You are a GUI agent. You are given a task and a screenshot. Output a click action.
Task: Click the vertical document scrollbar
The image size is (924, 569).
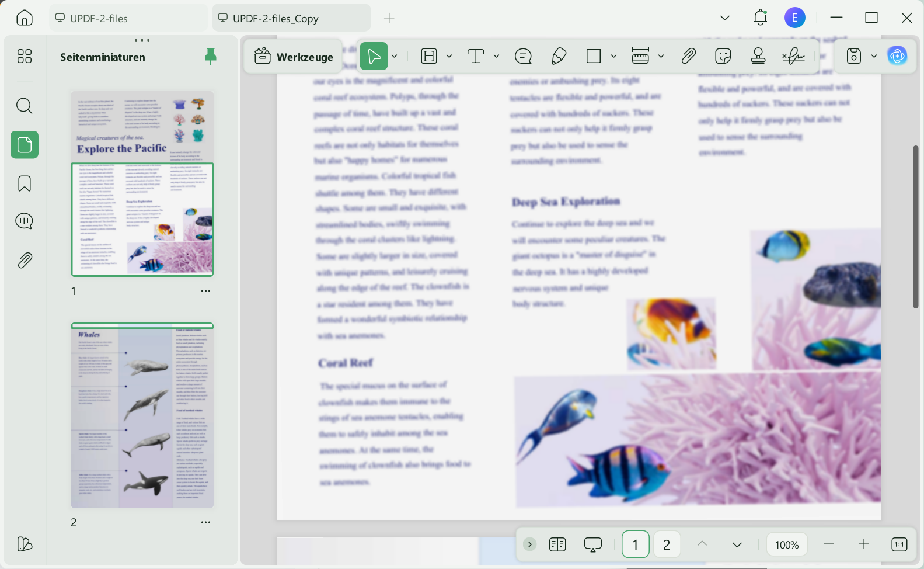pos(916,227)
